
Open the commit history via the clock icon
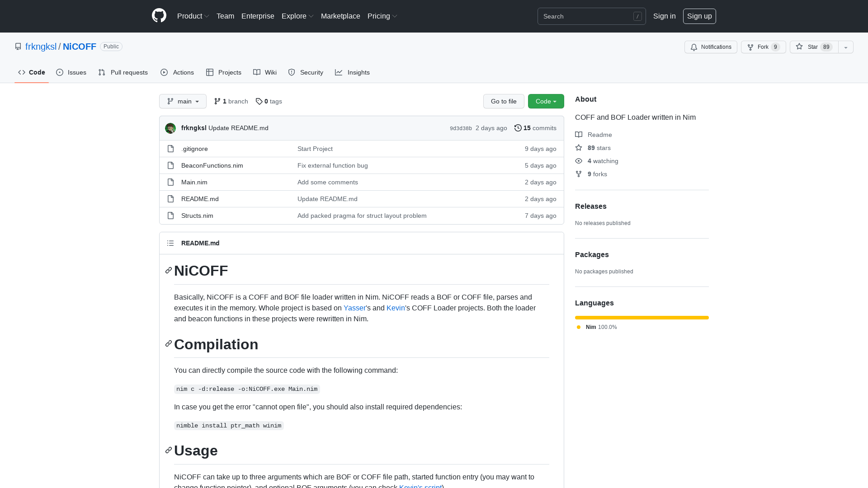518,128
